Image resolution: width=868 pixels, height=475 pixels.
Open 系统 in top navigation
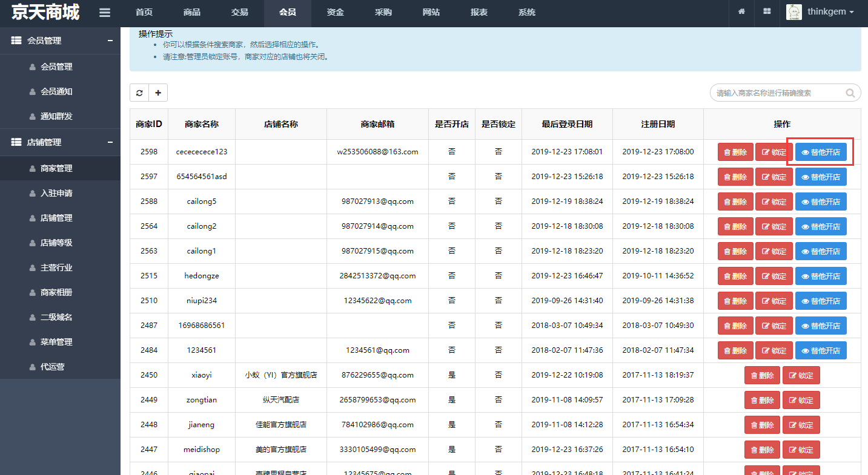pyautogui.click(x=526, y=12)
